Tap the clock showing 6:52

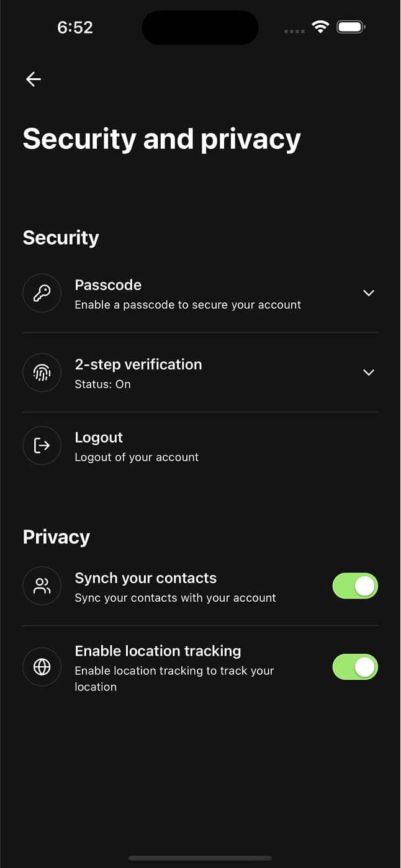[x=75, y=27]
